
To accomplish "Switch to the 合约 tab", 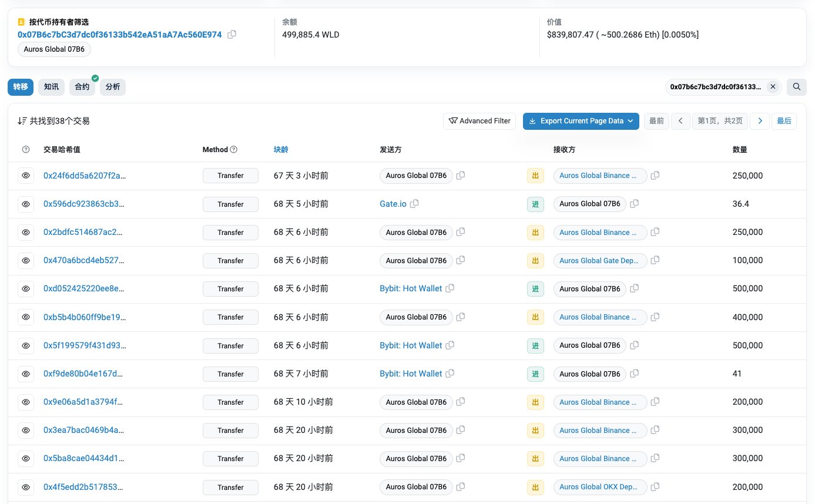I will 82,87.
